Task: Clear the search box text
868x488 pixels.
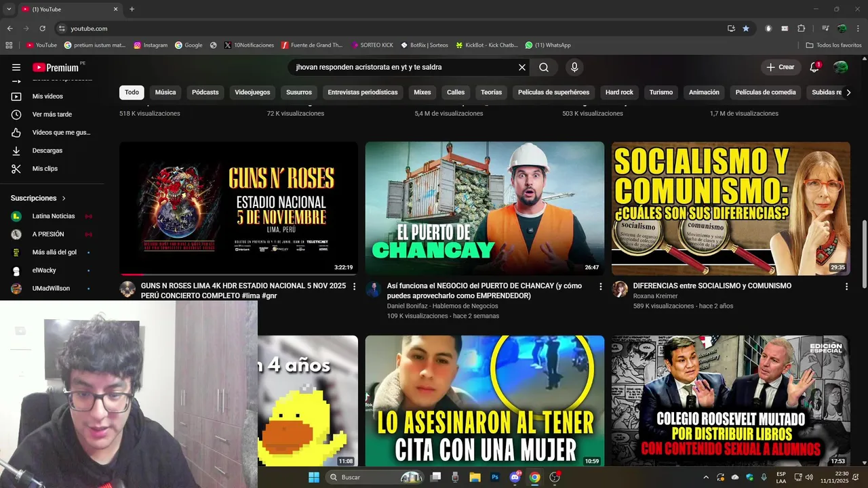Action: [522, 67]
